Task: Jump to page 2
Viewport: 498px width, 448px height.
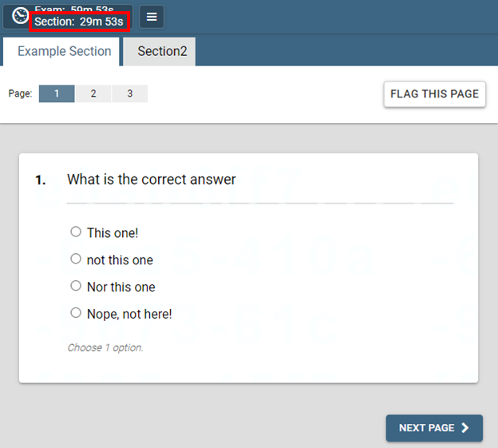Action: (x=93, y=93)
